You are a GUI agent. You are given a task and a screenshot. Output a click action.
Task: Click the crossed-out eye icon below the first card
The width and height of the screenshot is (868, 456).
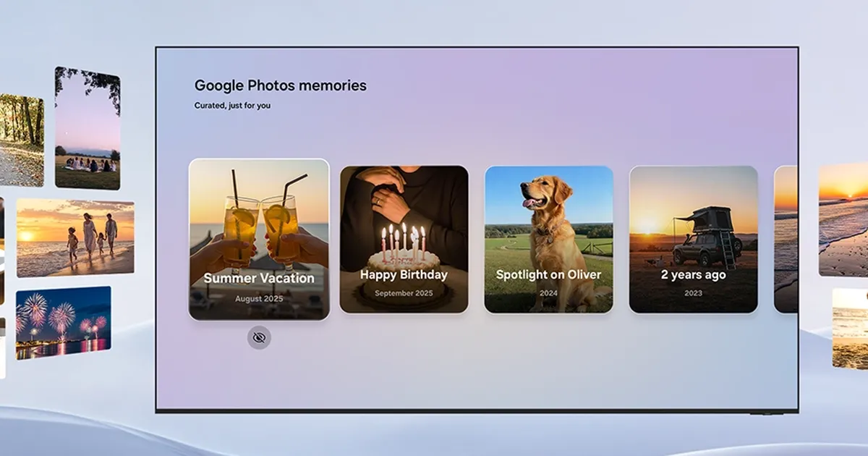coord(259,337)
